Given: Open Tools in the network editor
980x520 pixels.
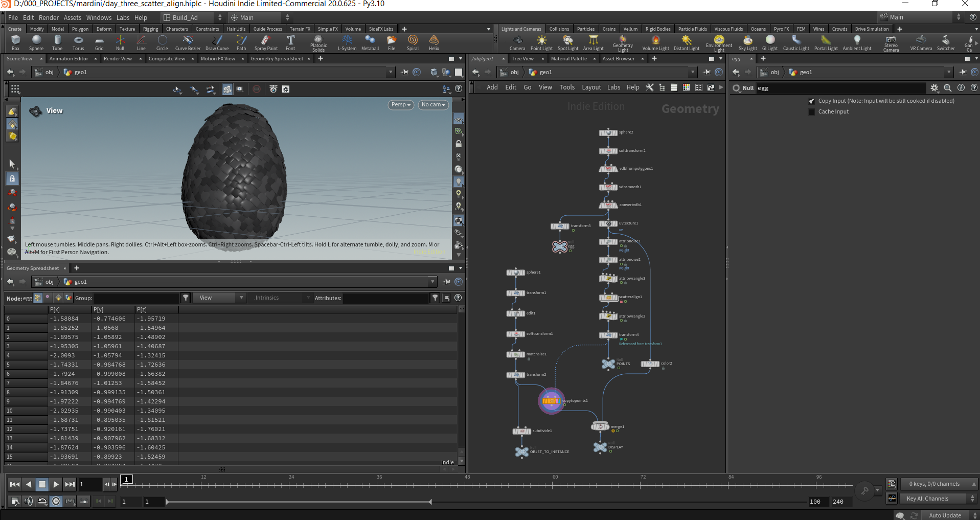Looking at the screenshot, I should [x=567, y=87].
